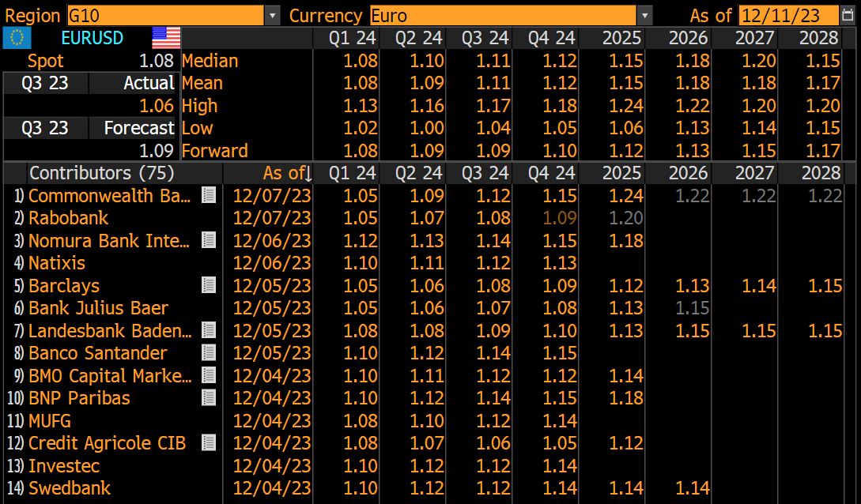The height and width of the screenshot is (504, 861).
Task: Open contributor Nomura Bank International
Action: [109, 240]
